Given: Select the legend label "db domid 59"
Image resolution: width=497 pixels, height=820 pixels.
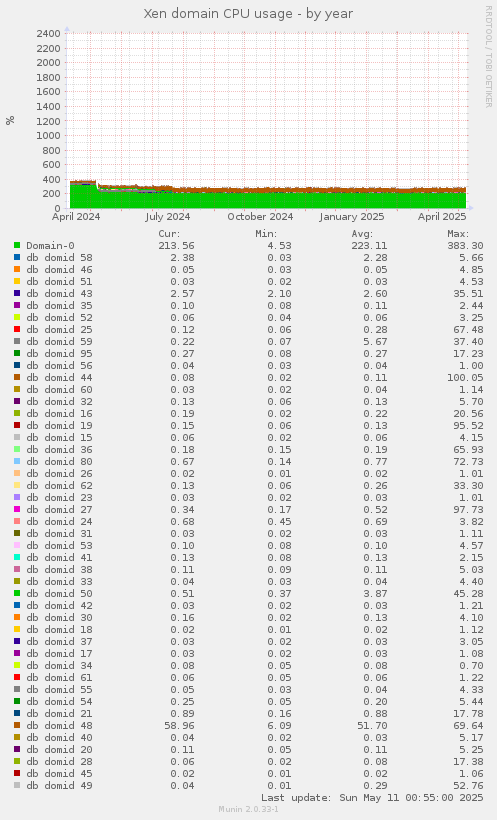Looking at the screenshot, I should coord(59,341).
